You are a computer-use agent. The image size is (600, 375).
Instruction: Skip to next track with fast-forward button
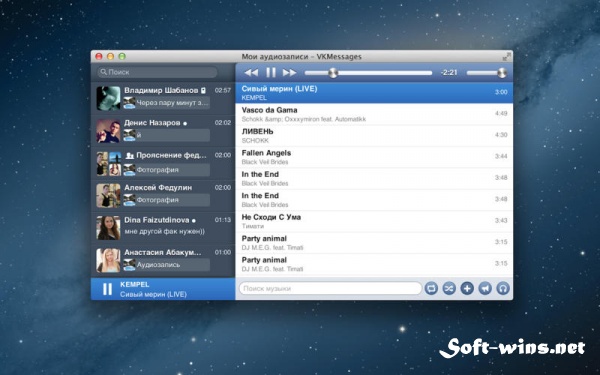(289, 72)
